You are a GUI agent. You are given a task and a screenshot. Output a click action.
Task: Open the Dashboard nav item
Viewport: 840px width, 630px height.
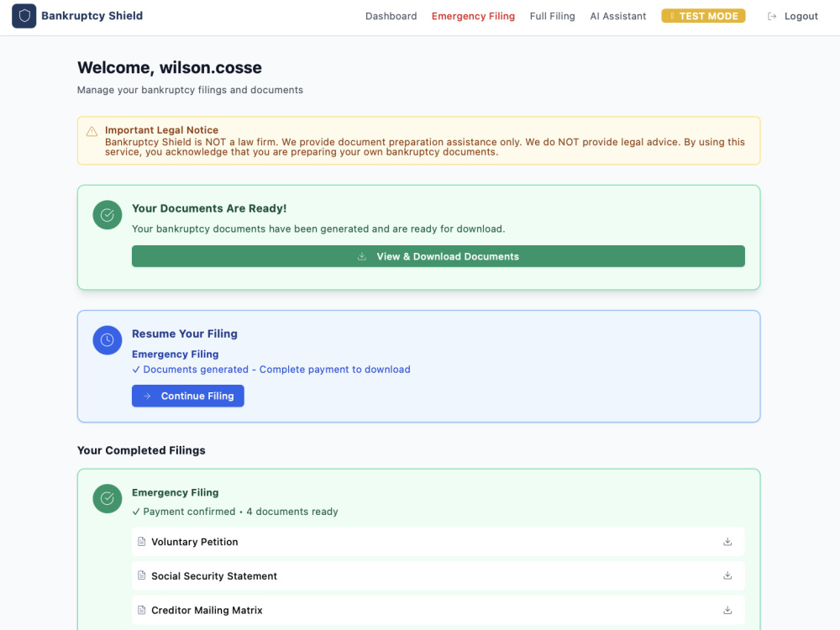coord(391,16)
